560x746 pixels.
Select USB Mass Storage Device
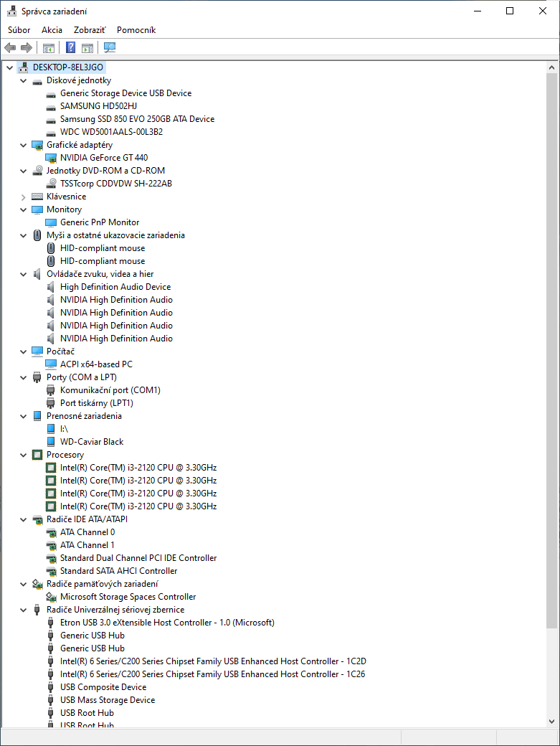tap(108, 700)
